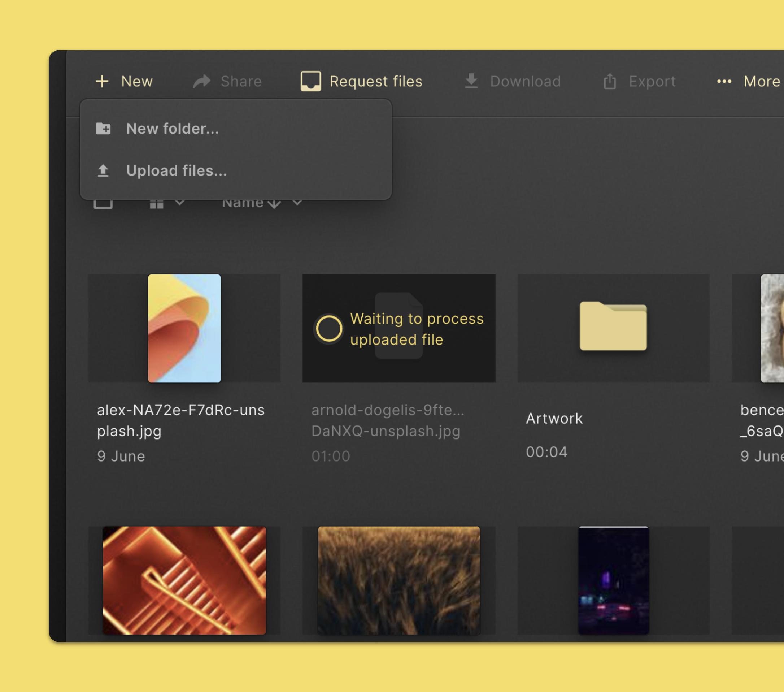Click the Download arrow icon
The width and height of the screenshot is (784, 692).
pyautogui.click(x=471, y=81)
